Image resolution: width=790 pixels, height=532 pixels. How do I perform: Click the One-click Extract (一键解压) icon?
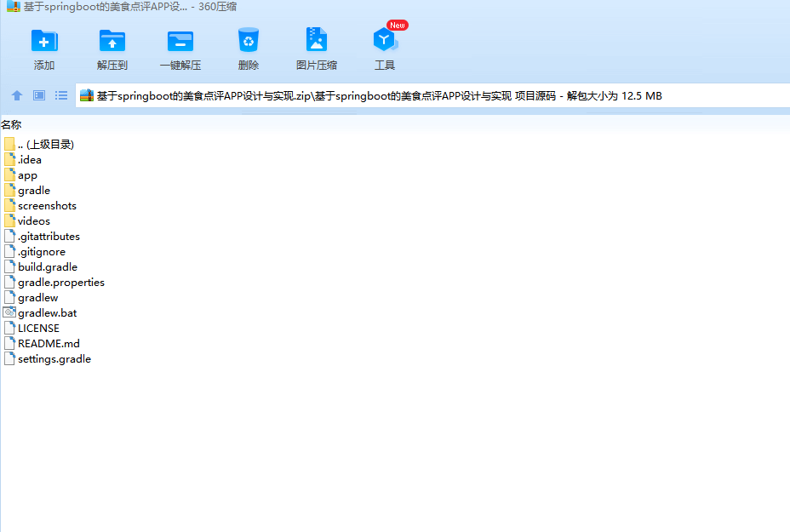(x=180, y=41)
